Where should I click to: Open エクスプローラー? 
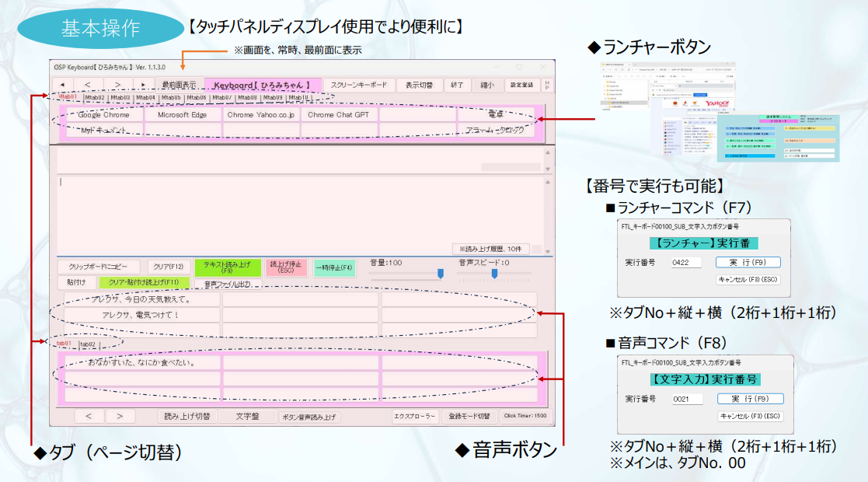coord(415,416)
